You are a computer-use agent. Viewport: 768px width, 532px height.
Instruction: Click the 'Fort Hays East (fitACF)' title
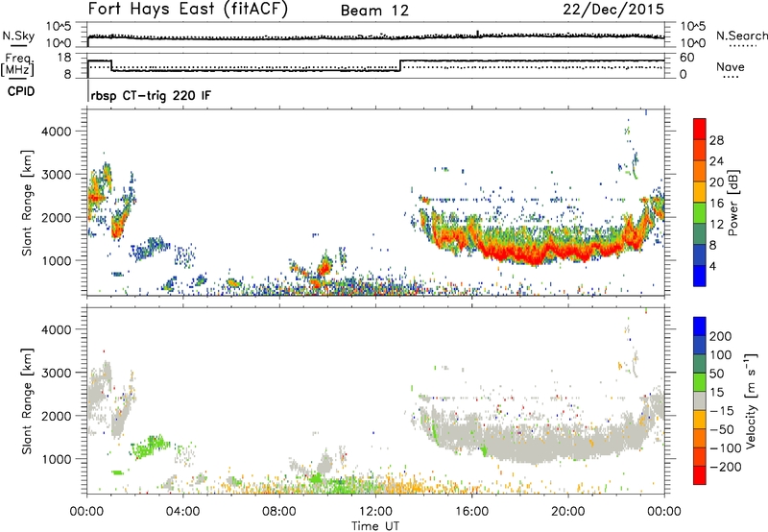pyautogui.click(x=188, y=10)
